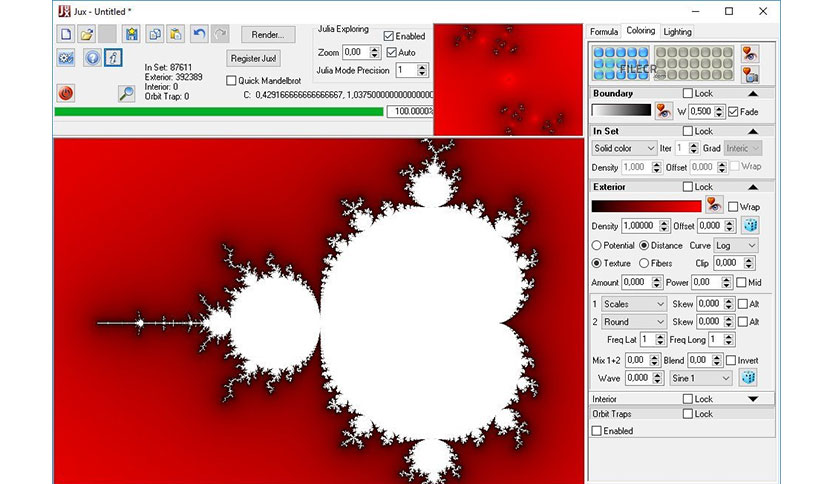Edit the Boundary grey gradient swatch
The height and width of the screenshot is (484, 836).
tap(621, 110)
